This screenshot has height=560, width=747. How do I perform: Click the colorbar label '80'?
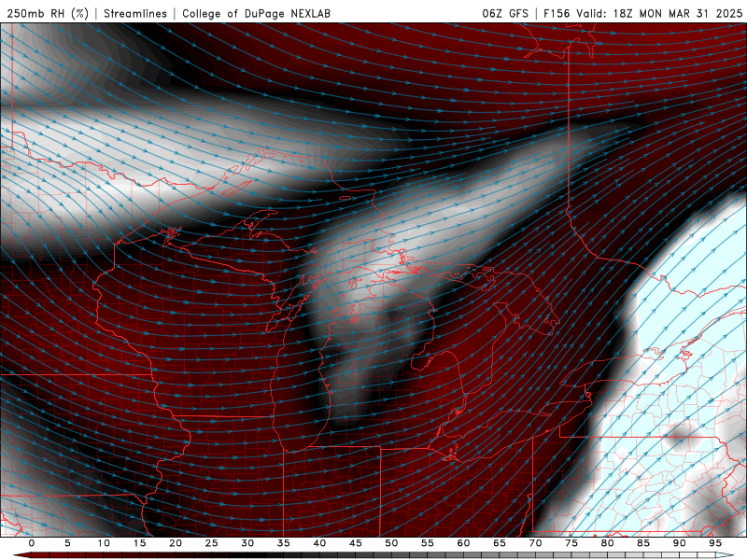(x=607, y=543)
